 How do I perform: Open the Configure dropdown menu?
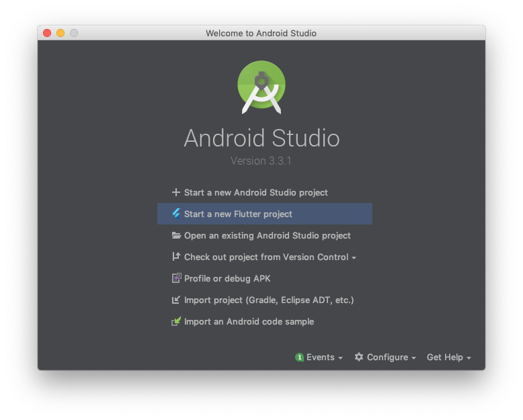[x=385, y=358]
